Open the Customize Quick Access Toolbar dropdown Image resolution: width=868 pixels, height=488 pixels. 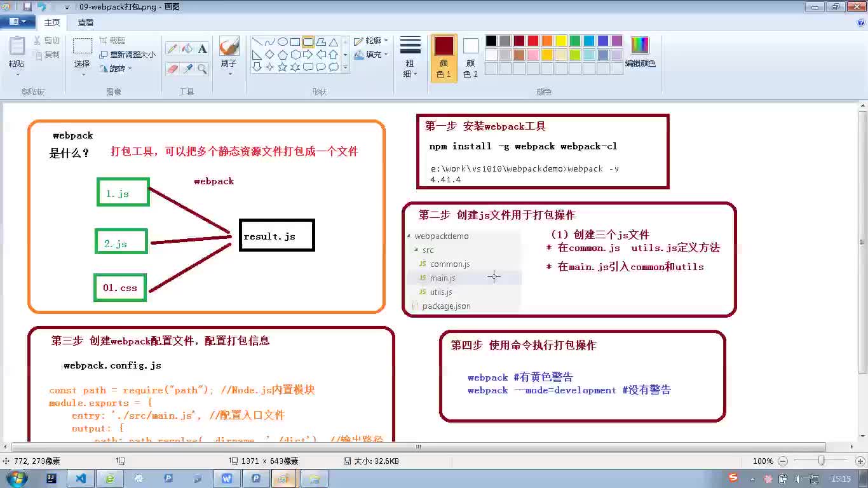tap(67, 8)
